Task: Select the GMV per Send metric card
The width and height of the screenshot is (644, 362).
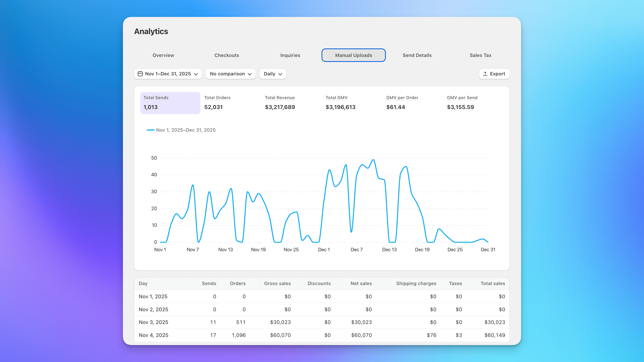Action: pyautogui.click(x=462, y=103)
